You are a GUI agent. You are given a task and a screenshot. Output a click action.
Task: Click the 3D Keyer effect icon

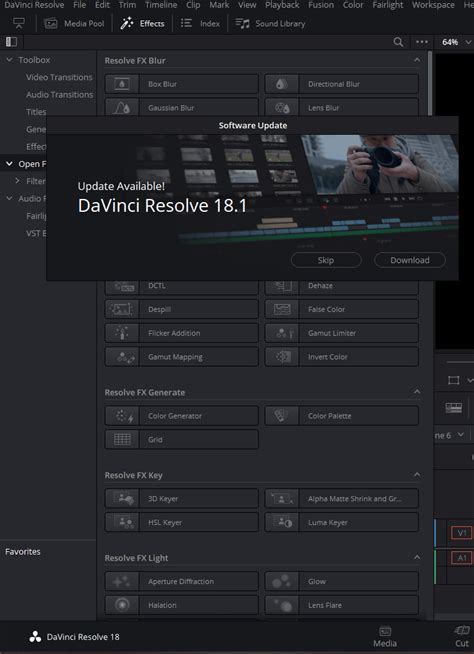[121, 498]
